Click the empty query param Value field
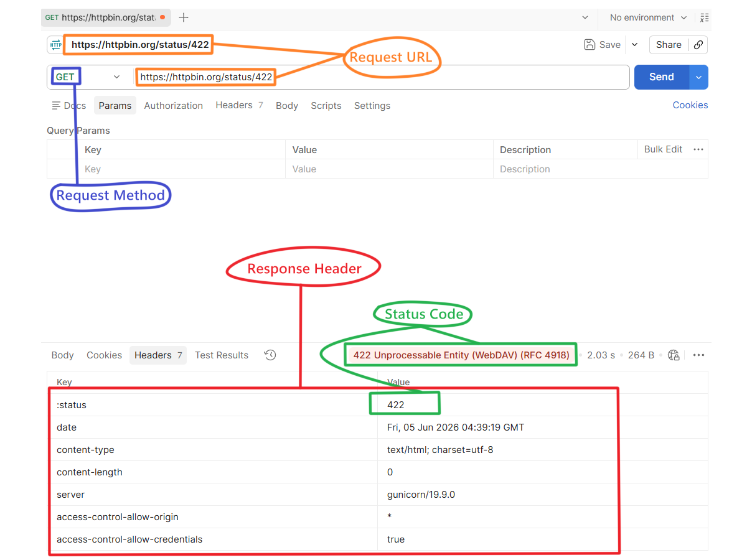Screen dimensions: 747x560 click(x=389, y=169)
